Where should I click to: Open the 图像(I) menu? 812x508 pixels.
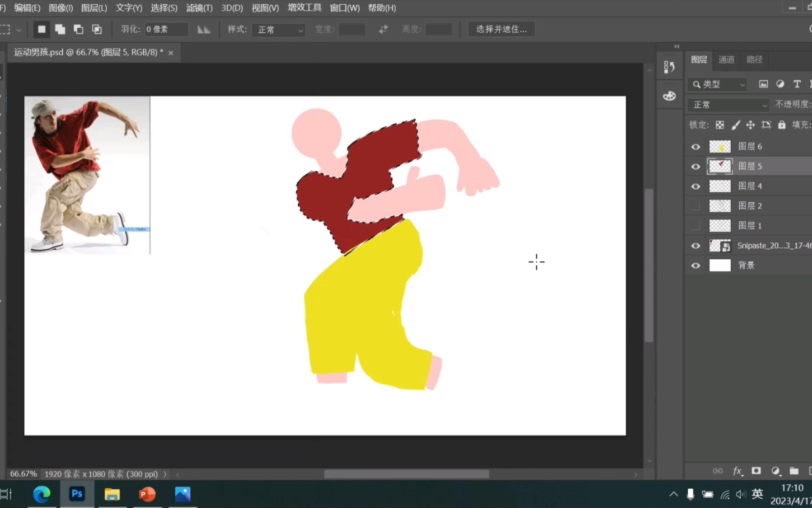coord(61,8)
